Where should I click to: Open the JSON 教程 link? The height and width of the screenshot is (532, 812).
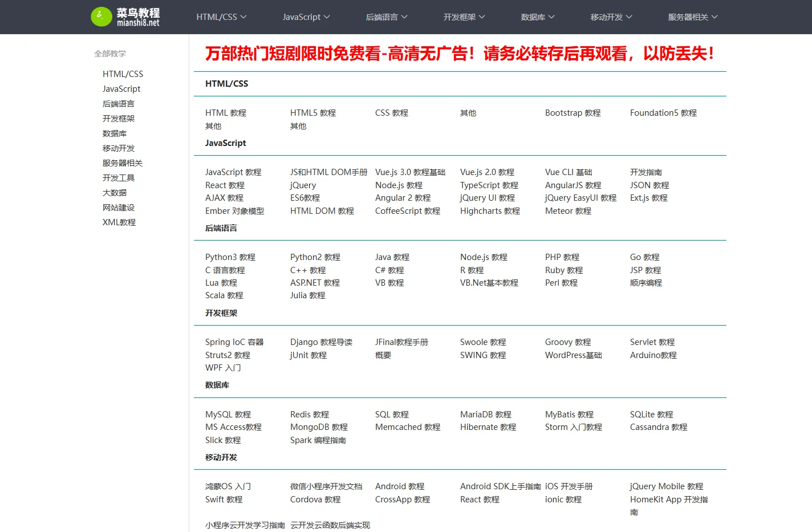tap(649, 185)
